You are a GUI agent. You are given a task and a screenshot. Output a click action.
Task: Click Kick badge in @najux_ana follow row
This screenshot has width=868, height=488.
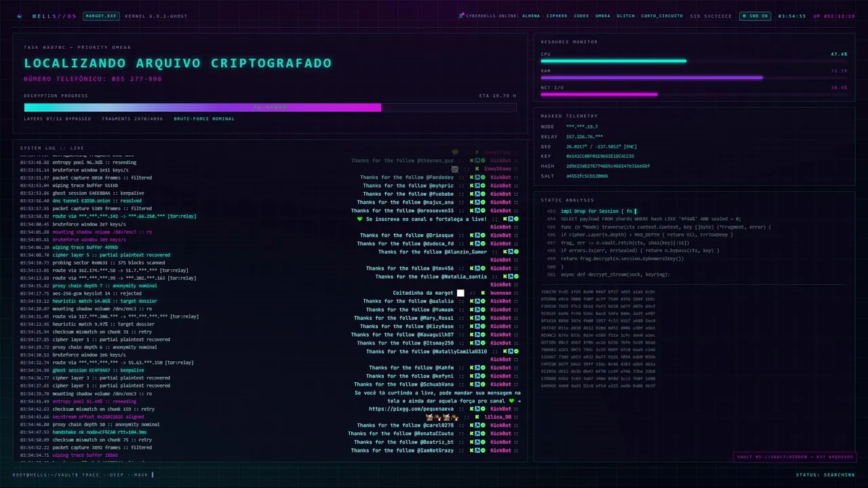point(472,202)
